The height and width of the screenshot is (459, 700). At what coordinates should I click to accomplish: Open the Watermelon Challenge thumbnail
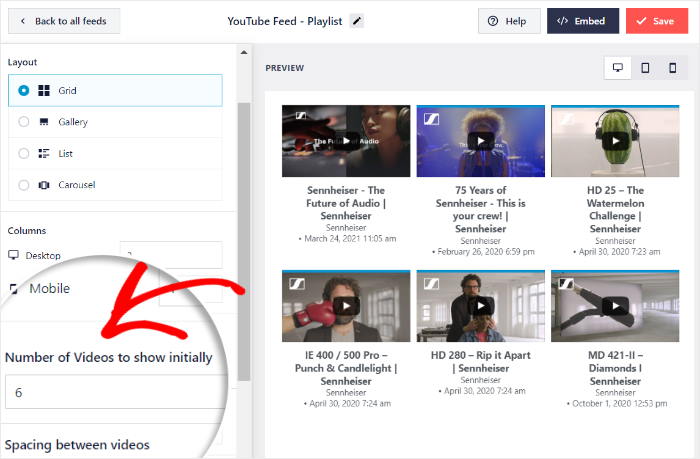[x=615, y=141]
